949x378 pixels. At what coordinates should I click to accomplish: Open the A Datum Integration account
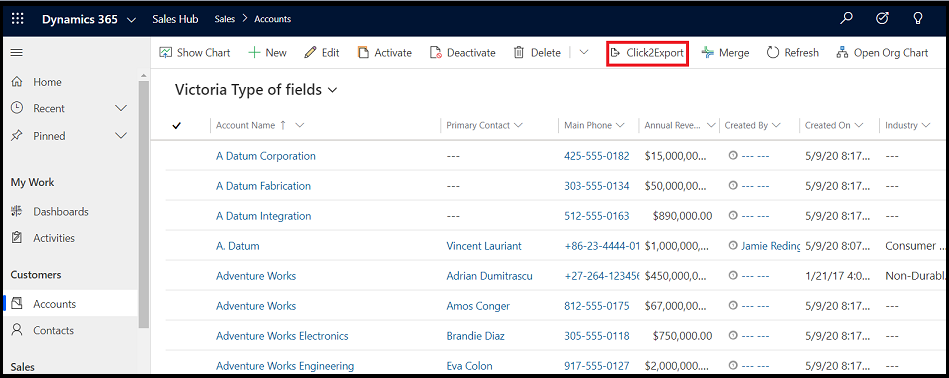263,216
